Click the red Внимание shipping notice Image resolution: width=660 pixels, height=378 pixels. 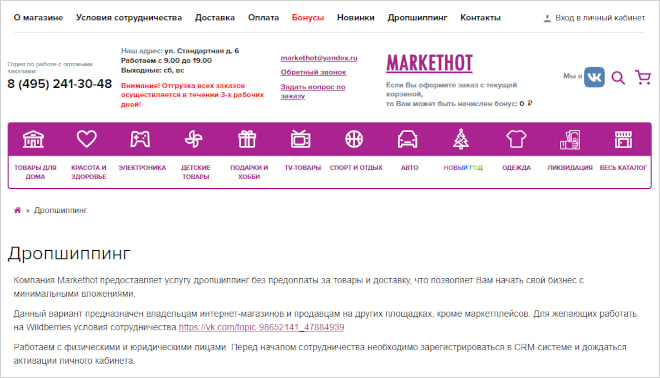[x=192, y=95]
